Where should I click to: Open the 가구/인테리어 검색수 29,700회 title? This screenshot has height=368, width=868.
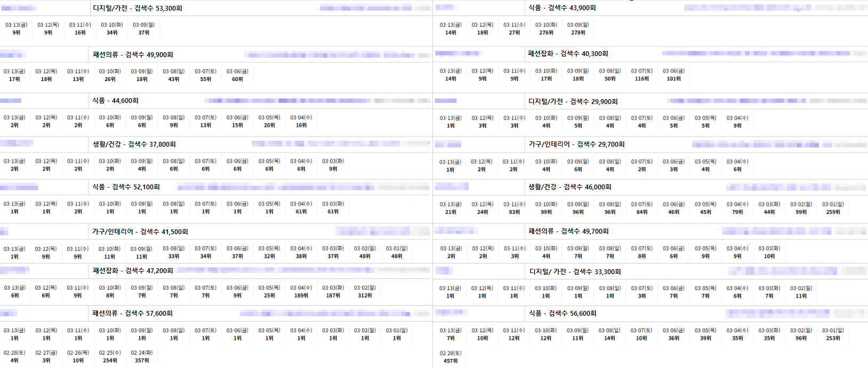pyautogui.click(x=576, y=145)
